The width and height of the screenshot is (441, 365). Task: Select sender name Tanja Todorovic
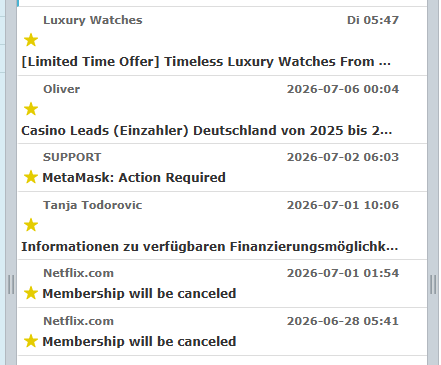click(x=93, y=205)
